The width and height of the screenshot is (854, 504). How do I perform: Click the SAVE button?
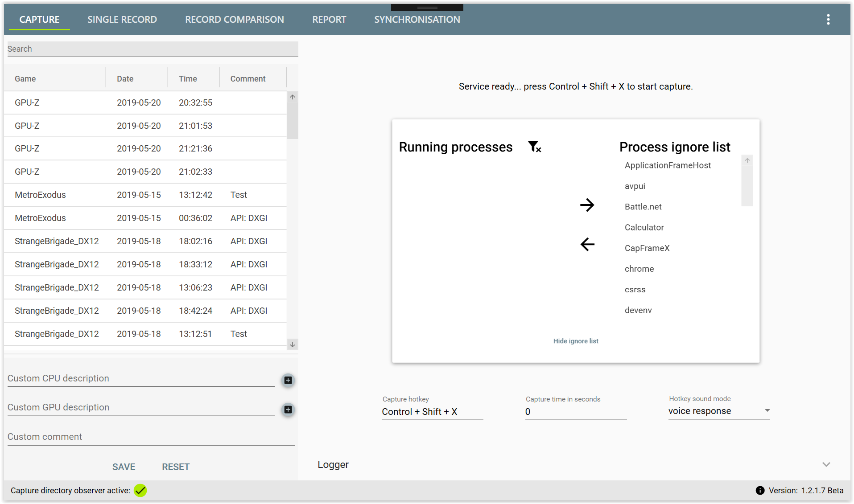(124, 467)
